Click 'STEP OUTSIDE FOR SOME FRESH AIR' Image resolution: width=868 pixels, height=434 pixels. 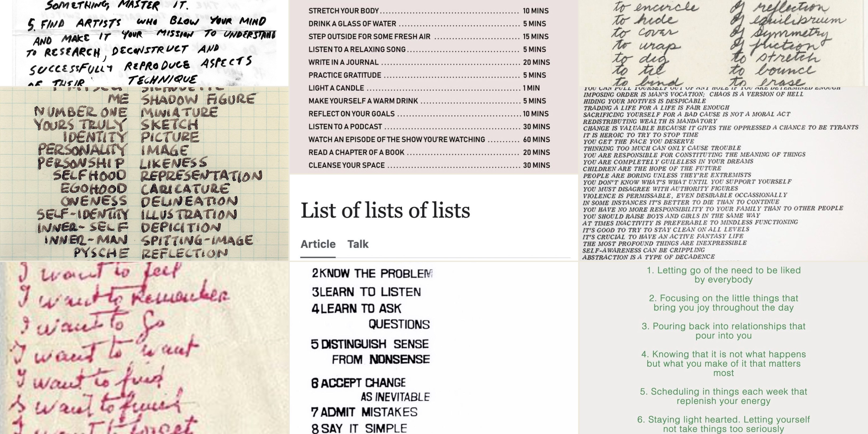pyautogui.click(x=429, y=36)
